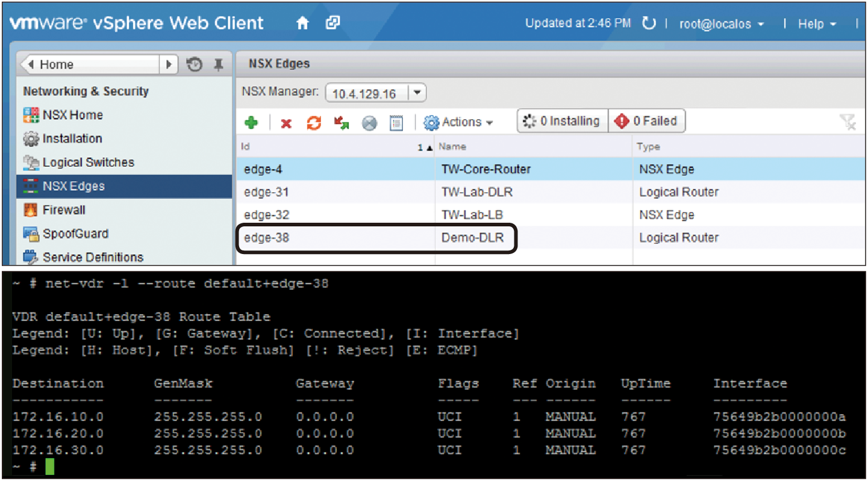
Task: Add a new NSX Edge with green plus
Action: click(251, 123)
